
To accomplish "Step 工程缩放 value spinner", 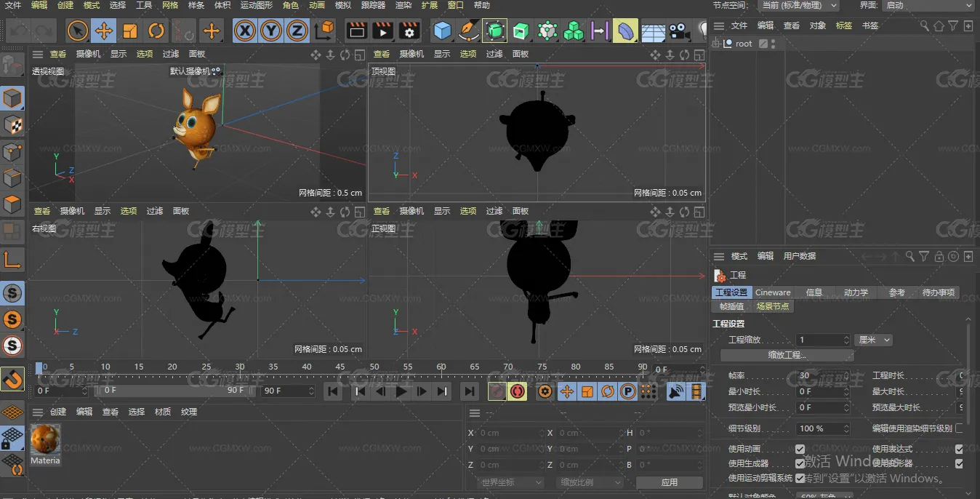I will 846,340.
